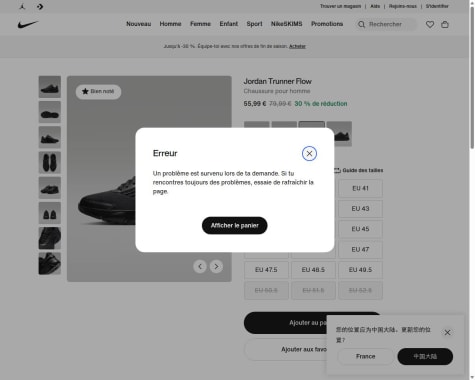Click the S'identifier link
Viewport: 475px width, 380px height.
point(437,6)
